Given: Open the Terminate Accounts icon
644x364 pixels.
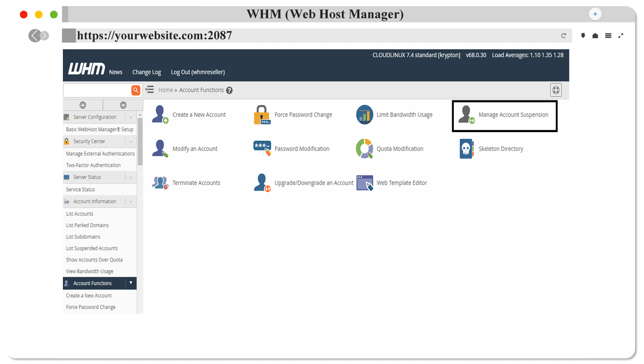Looking at the screenshot, I should pos(160,183).
